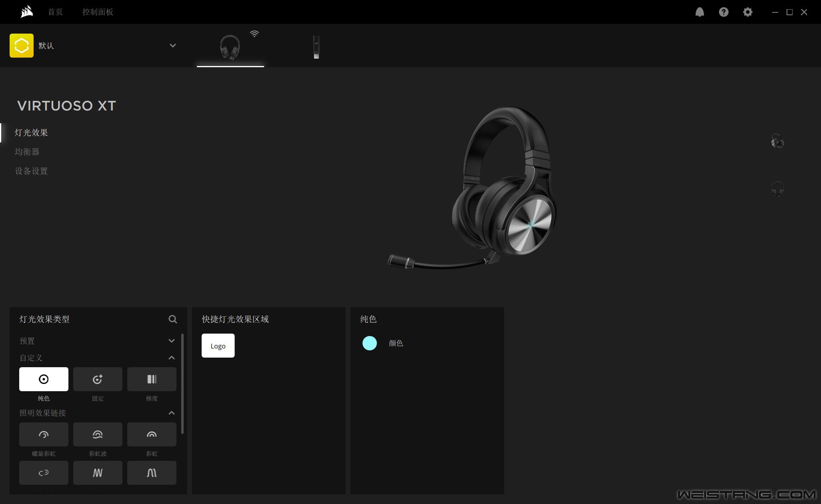Select the 彩虹 rainbow effect
The height and width of the screenshot is (504, 821).
pos(152,434)
